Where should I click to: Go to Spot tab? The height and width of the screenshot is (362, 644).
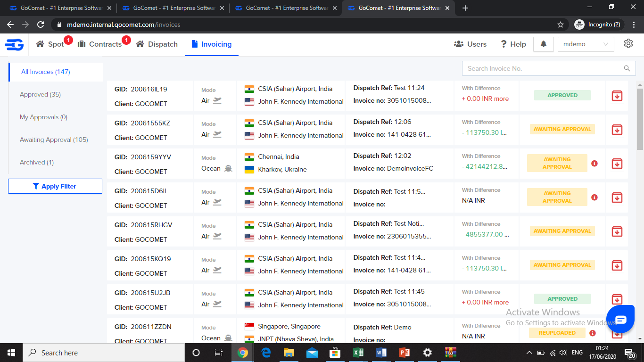tap(50, 44)
